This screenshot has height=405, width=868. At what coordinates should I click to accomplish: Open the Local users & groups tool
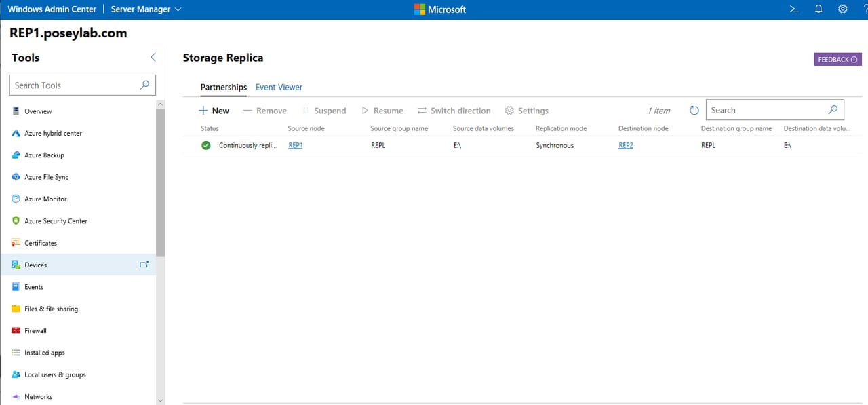pyautogui.click(x=55, y=374)
